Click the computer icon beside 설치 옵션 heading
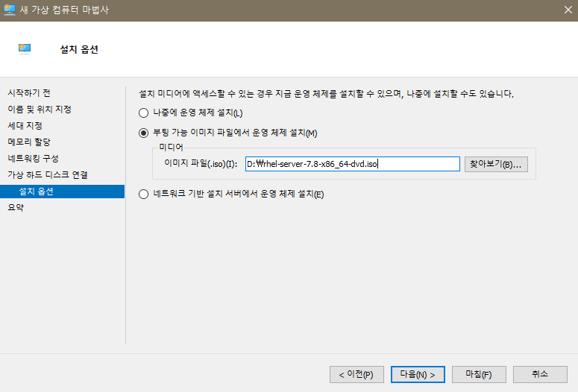This screenshot has height=392, width=578. [x=25, y=48]
